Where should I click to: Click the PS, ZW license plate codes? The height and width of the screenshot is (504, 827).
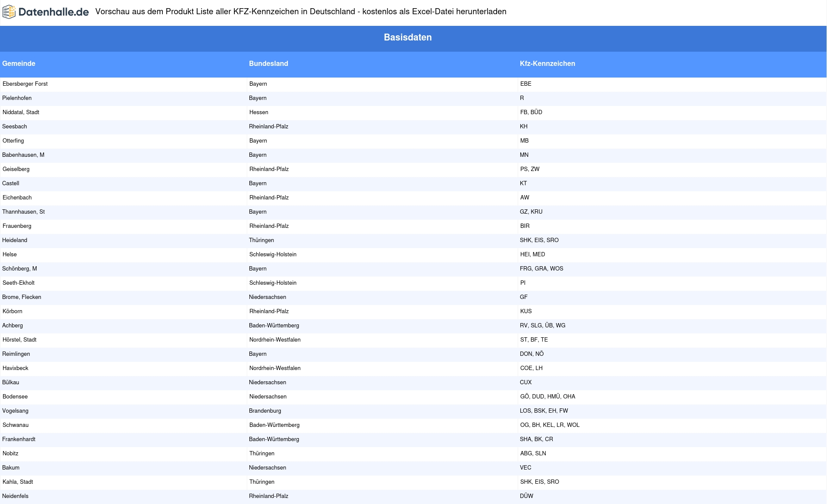(530, 169)
